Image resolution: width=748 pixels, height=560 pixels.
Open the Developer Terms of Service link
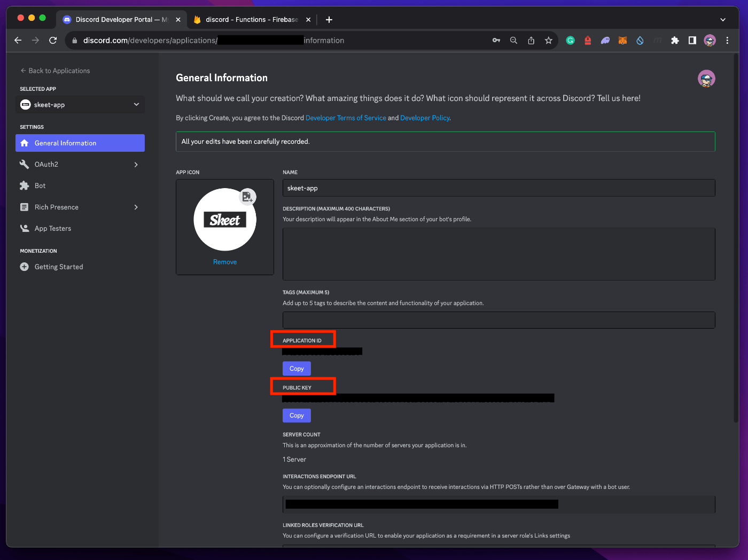tap(346, 118)
